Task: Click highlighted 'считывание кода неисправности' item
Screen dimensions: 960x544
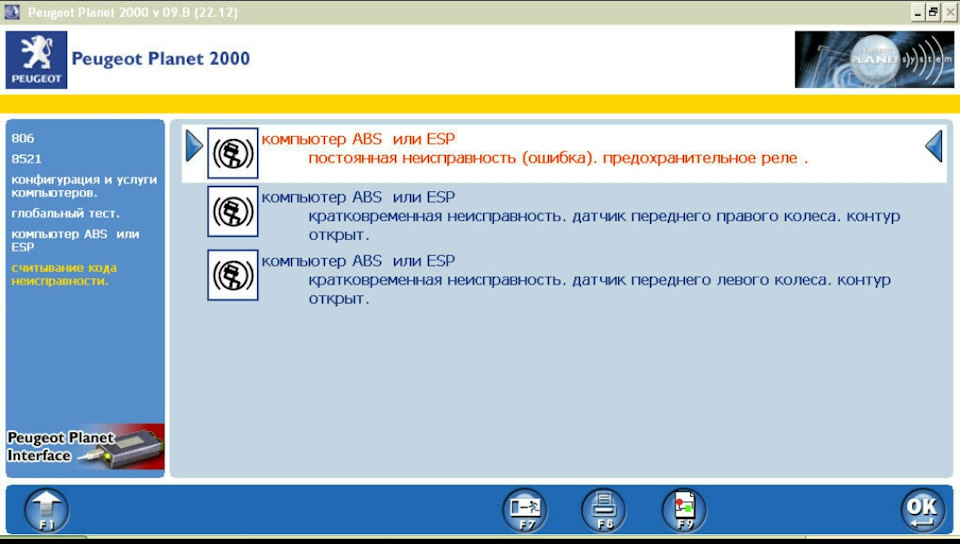Action: click(64, 274)
